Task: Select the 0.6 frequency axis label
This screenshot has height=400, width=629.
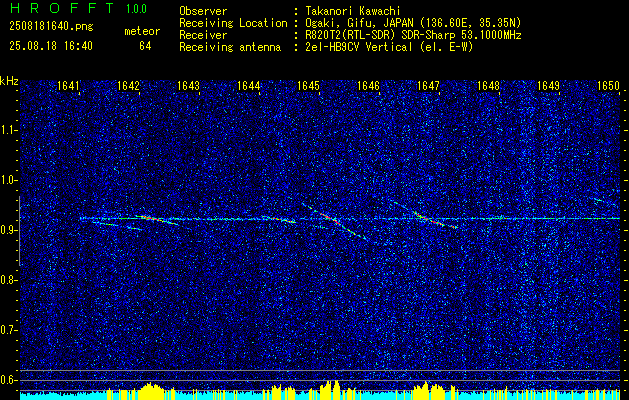Action: [x=8, y=380]
